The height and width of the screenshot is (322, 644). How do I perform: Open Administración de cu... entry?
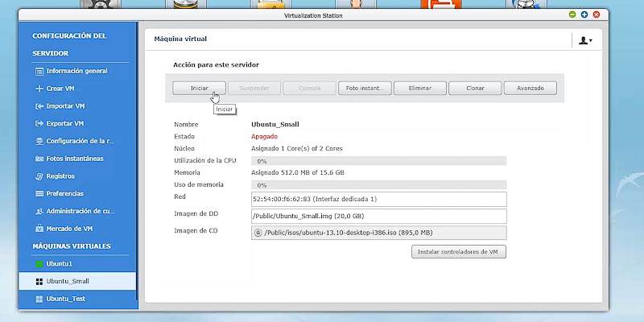click(x=80, y=211)
